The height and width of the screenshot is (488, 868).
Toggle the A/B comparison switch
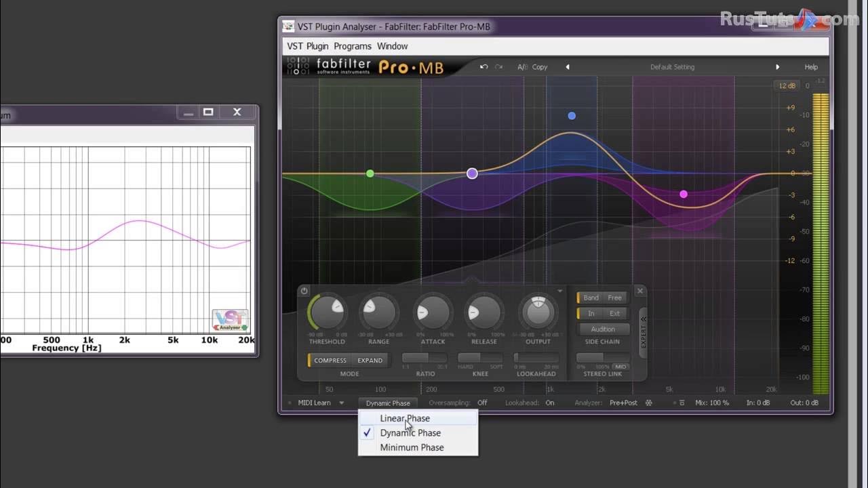pyautogui.click(x=522, y=67)
